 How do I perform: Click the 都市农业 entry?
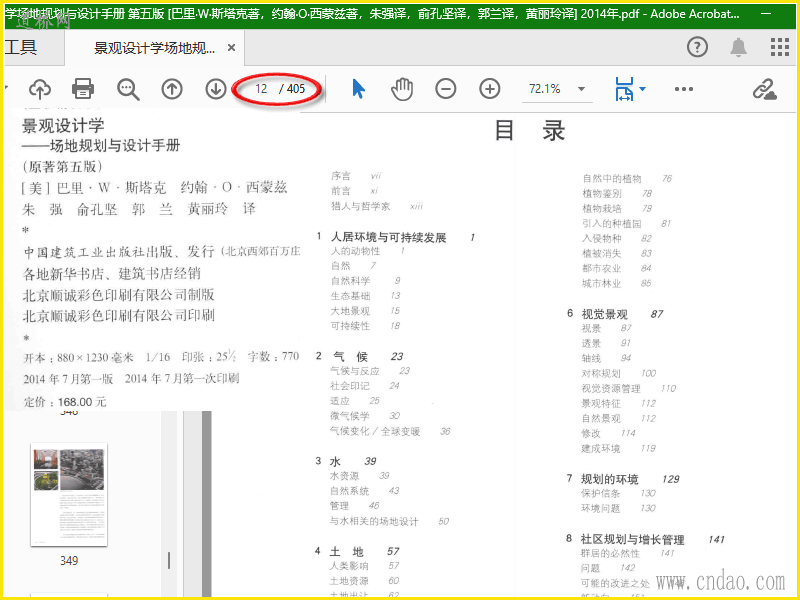coord(601,268)
